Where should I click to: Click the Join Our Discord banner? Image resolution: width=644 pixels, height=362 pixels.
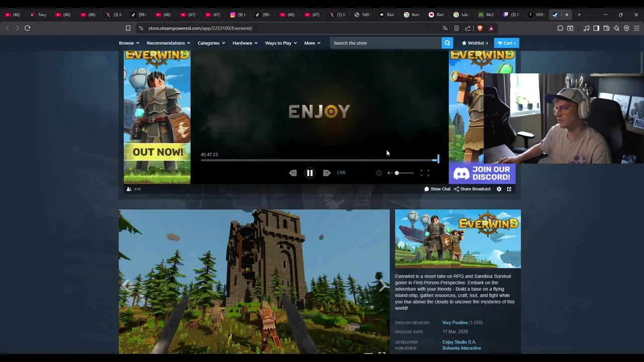tap(482, 173)
